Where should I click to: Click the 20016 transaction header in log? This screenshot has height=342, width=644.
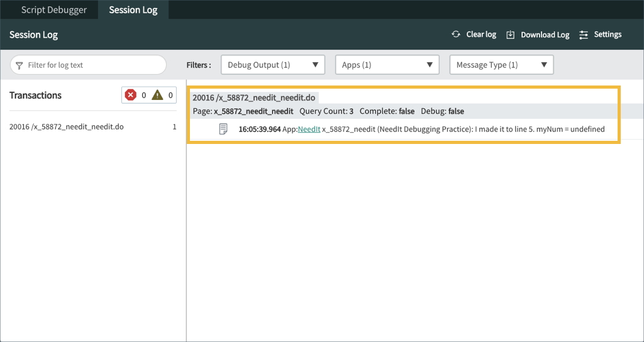click(x=253, y=97)
